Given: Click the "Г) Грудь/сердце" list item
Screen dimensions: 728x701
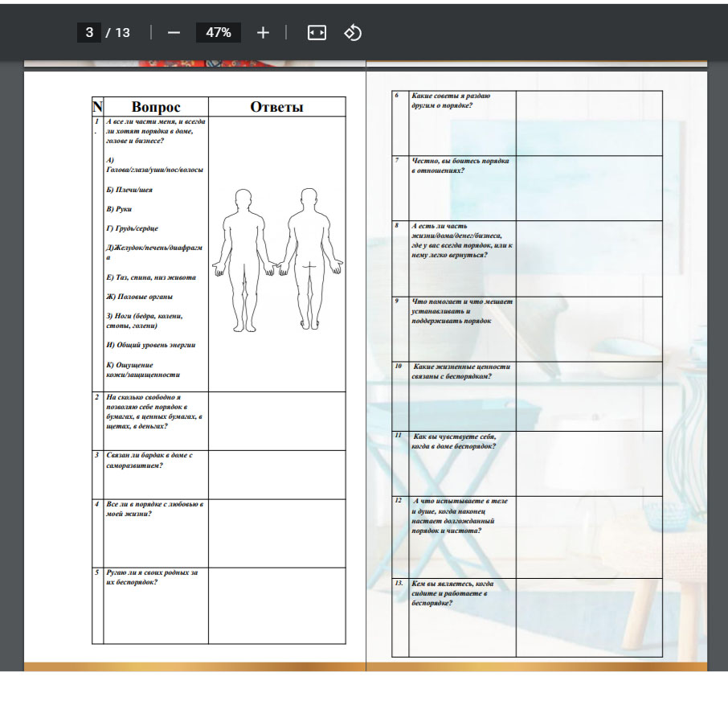Looking at the screenshot, I should click(131, 228).
